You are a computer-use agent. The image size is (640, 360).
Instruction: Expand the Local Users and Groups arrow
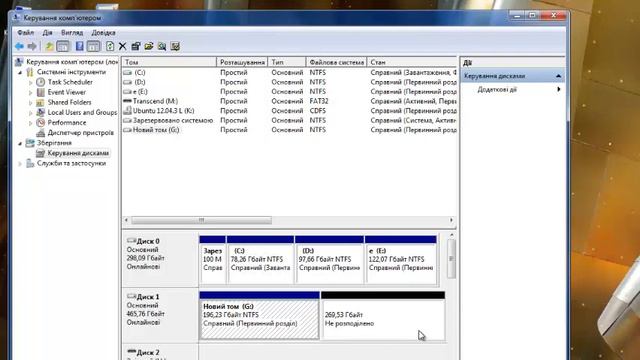(x=31, y=113)
